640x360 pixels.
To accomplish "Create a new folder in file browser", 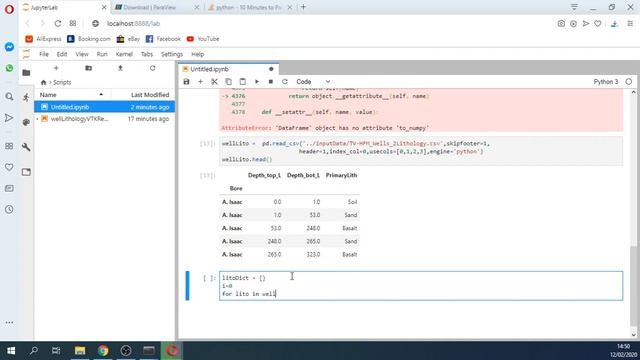I will tap(89, 68).
